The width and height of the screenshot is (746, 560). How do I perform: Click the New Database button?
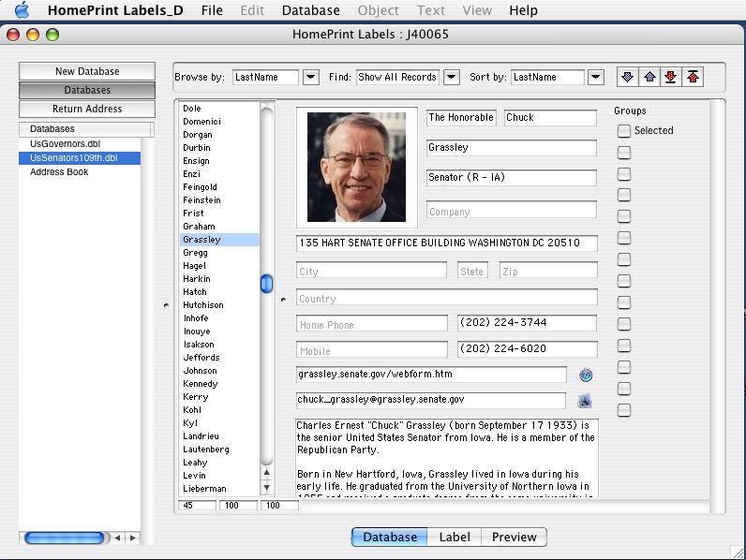click(x=87, y=71)
